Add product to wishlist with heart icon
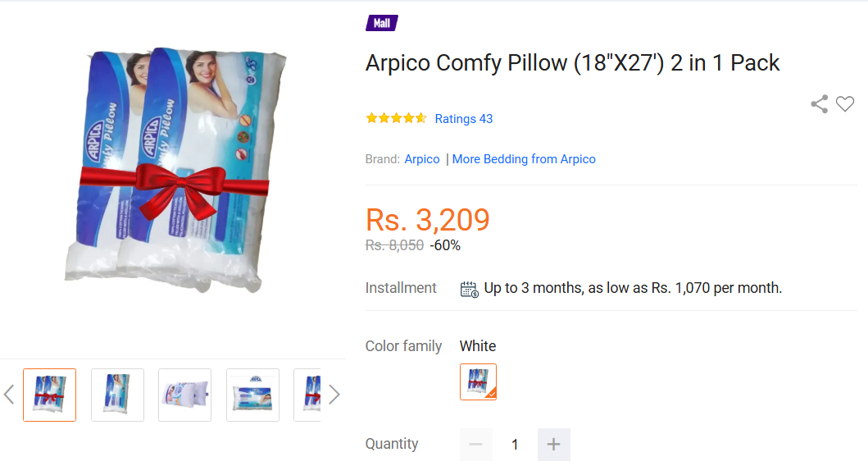Screen dimensions: 868x466 tap(845, 103)
